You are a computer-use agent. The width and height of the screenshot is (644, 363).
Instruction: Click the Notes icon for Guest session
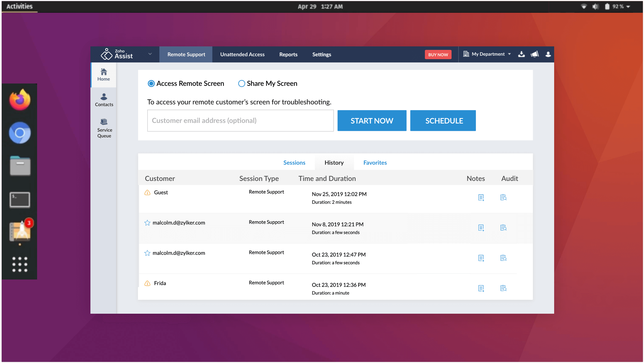(x=481, y=197)
